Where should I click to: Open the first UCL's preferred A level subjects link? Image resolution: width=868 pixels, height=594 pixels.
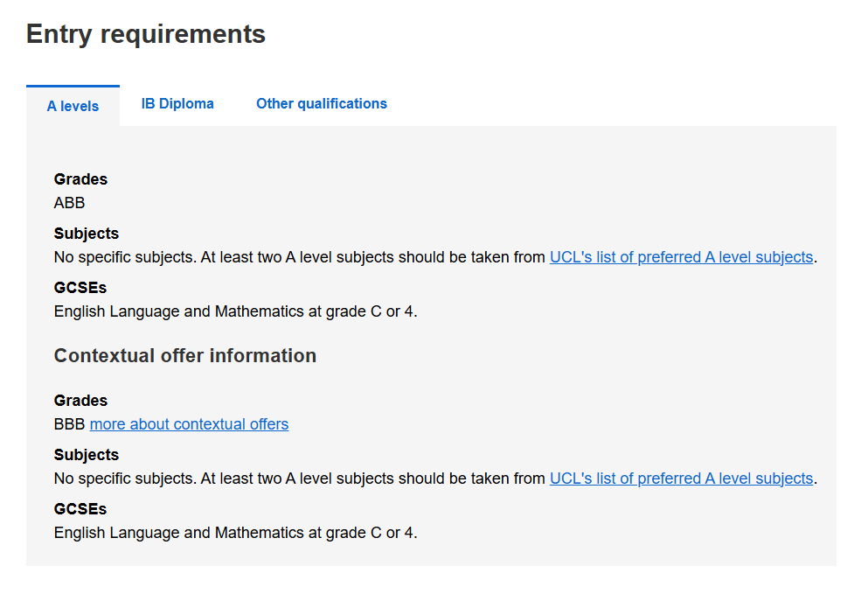point(681,257)
